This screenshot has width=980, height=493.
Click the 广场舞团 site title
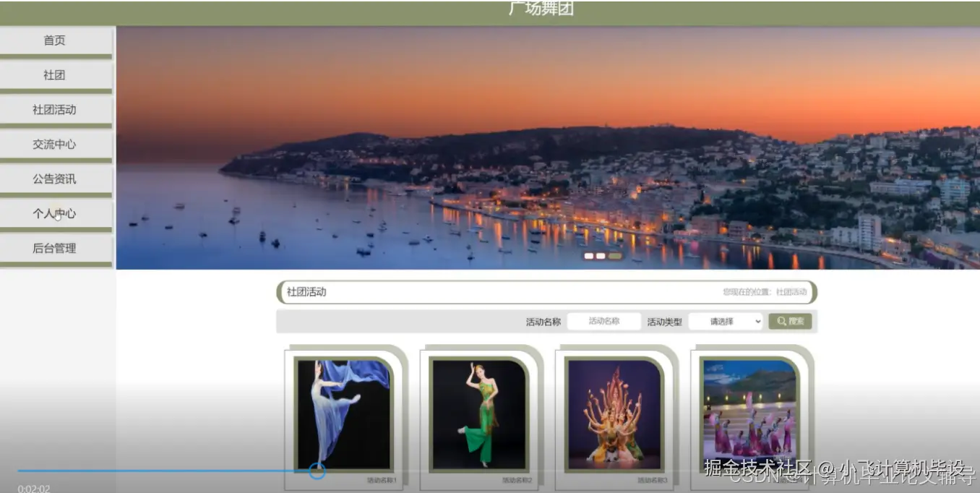[x=541, y=9]
